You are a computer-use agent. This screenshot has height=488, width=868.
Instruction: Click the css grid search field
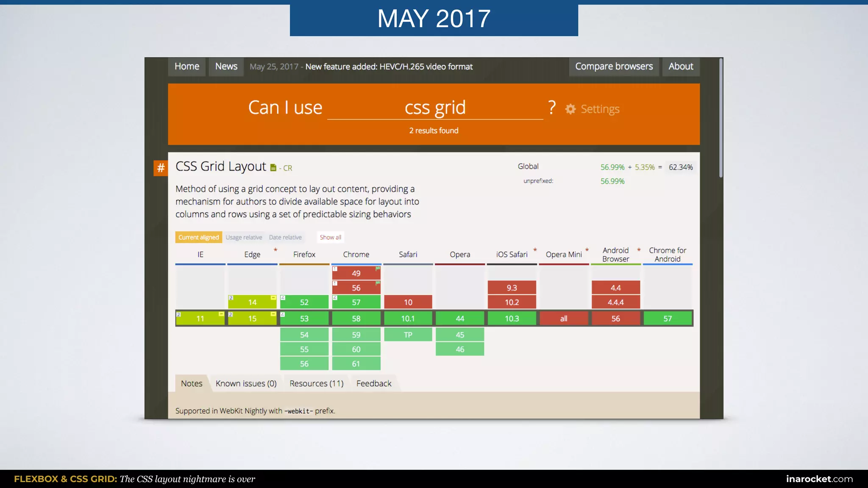point(435,108)
